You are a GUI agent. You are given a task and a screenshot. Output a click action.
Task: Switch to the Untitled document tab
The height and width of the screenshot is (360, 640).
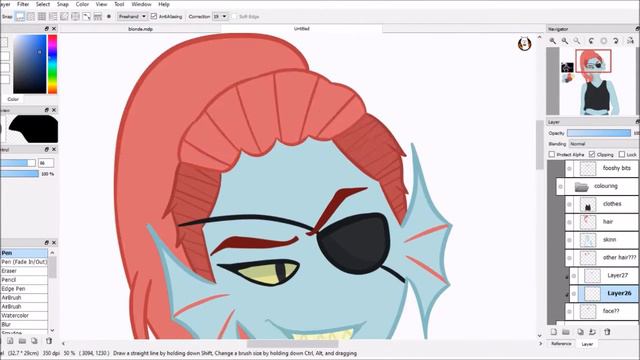[302, 29]
